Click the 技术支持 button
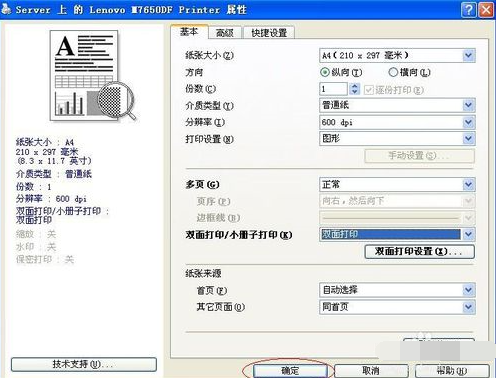Image resolution: width=496 pixels, height=378 pixels. 84,364
